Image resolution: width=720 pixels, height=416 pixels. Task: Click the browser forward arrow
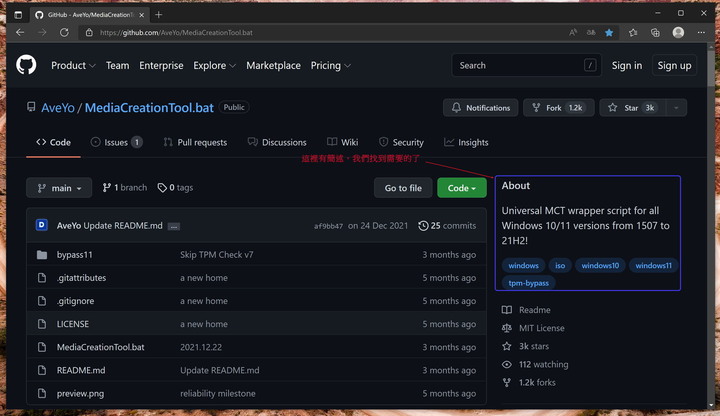[42, 33]
